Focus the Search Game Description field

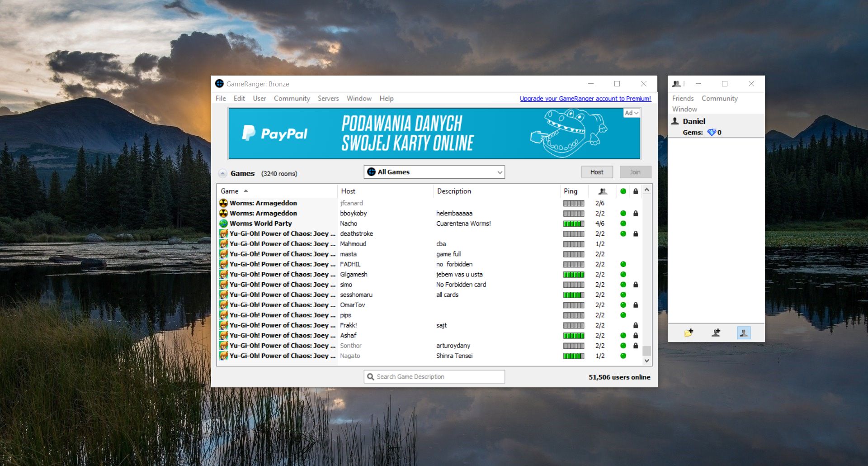pyautogui.click(x=434, y=377)
